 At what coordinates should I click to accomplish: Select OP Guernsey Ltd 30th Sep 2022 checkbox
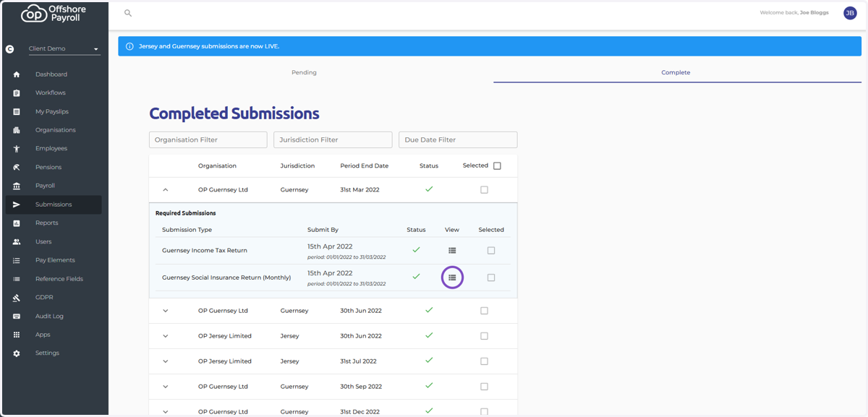tap(484, 387)
